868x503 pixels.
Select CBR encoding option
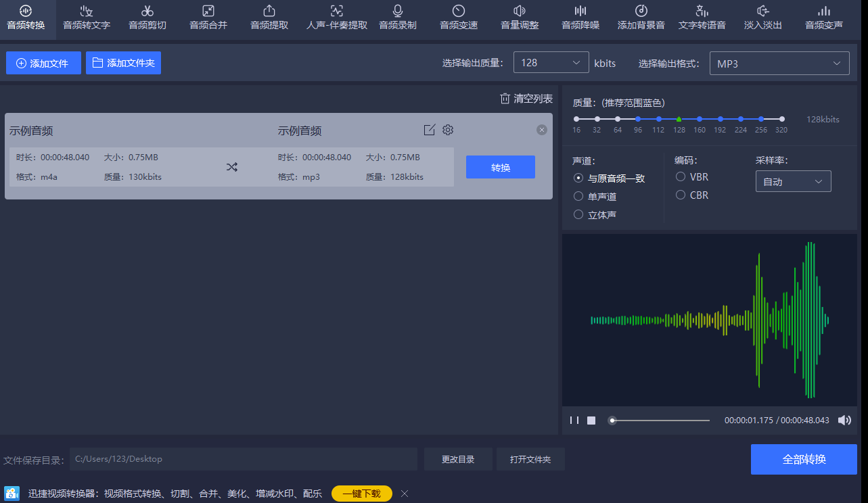click(x=692, y=195)
